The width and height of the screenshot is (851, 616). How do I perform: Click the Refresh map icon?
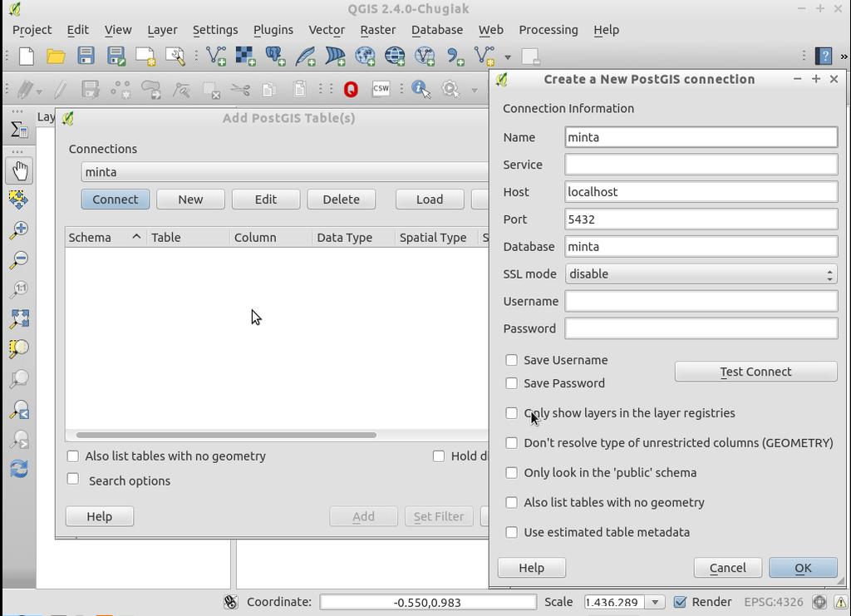pyautogui.click(x=19, y=468)
